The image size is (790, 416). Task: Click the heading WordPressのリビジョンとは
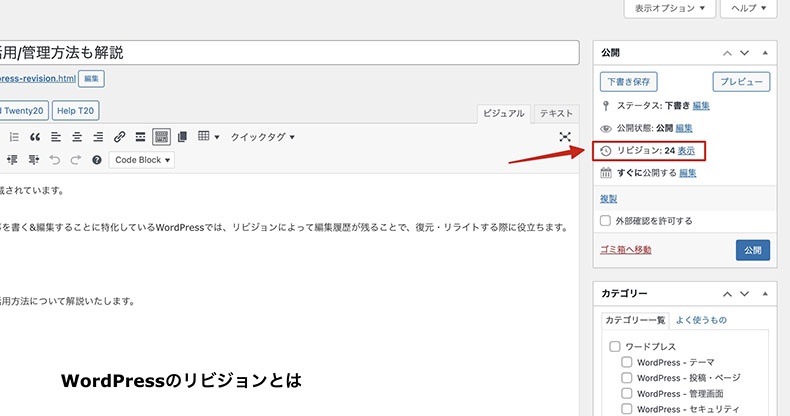(x=181, y=380)
